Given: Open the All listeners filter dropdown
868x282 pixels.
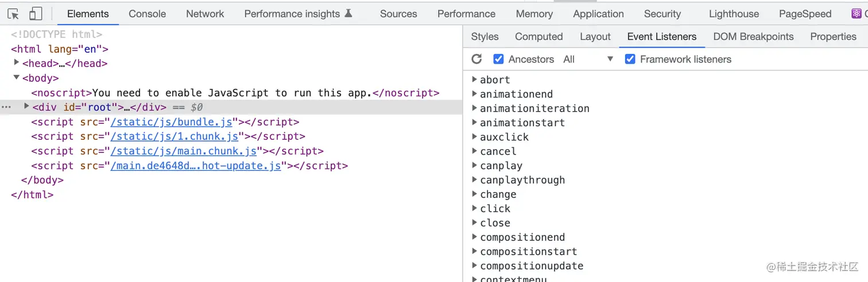Looking at the screenshot, I should pyautogui.click(x=588, y=59).
